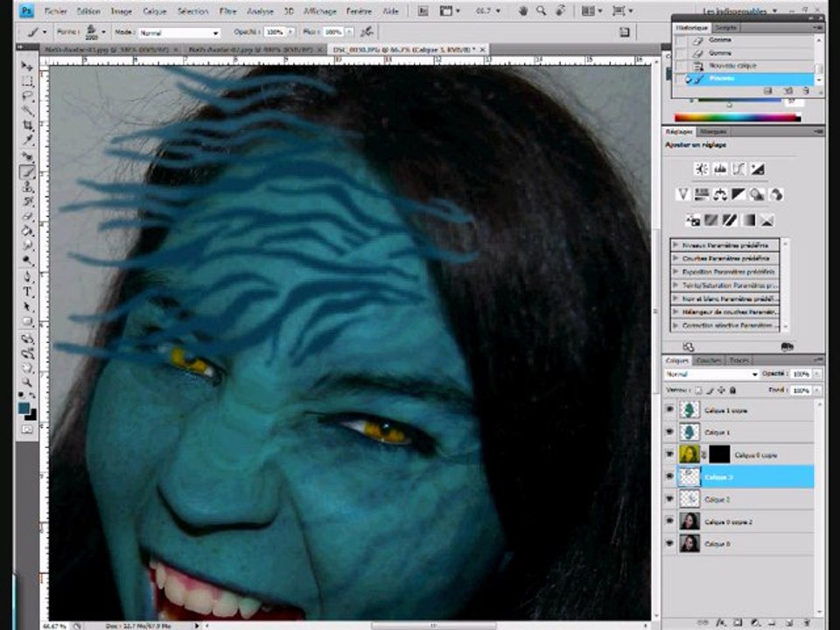This screenshot has height=630, width=840.
Task: Toggle visibility of Calque 0 copie 2 layer
Action: 669,521
